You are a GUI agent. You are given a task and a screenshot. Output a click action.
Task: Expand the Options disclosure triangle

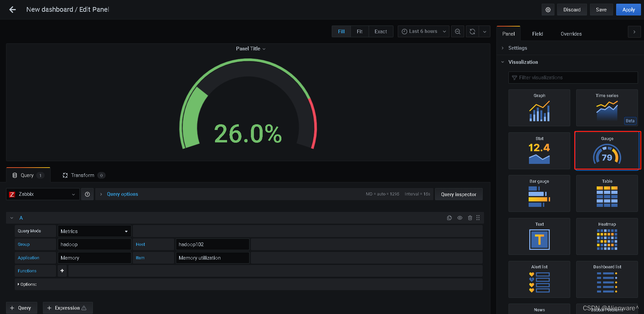tap(18, 284)
